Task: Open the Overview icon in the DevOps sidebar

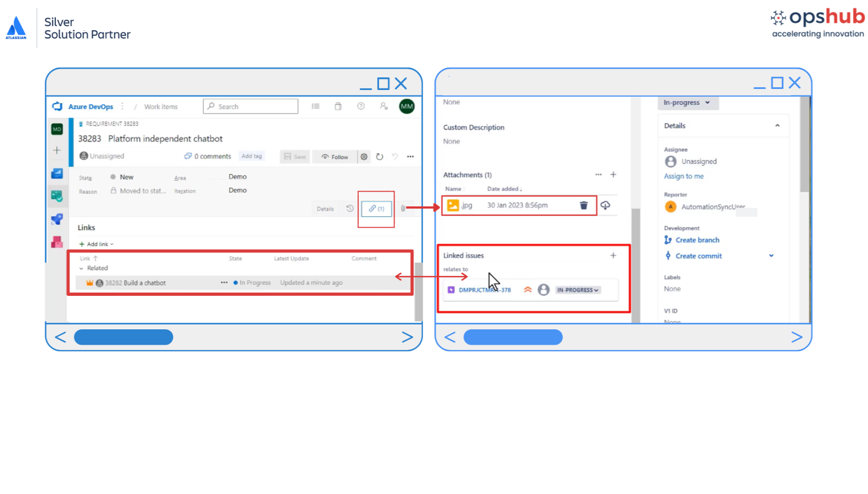Action: 57,174
